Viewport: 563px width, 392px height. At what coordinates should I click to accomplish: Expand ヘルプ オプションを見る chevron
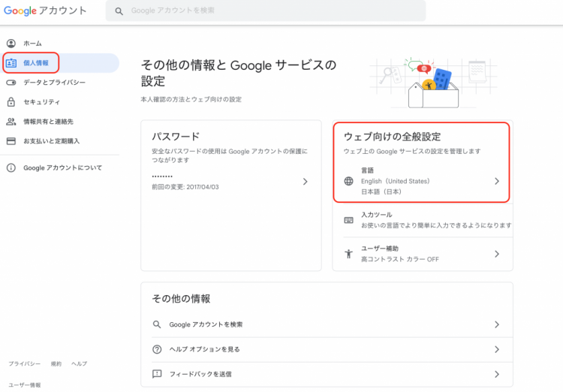pyautogui.click(x=497, y=349)
